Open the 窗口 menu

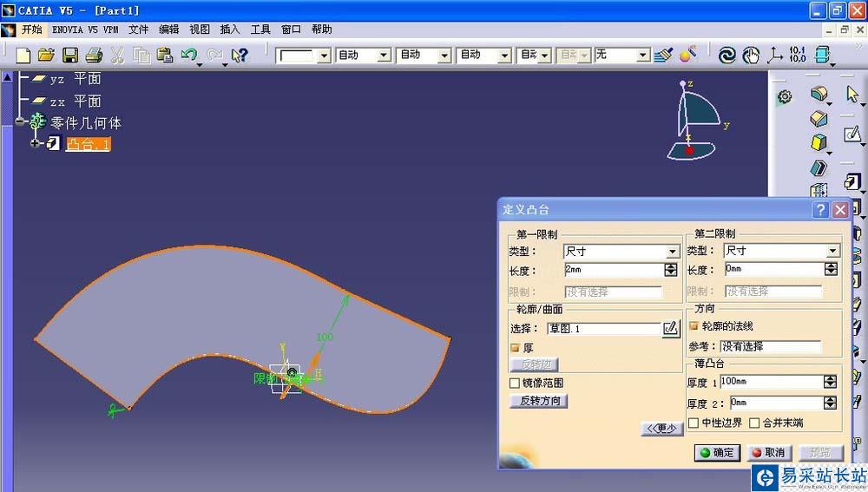[x=291, y=30]
